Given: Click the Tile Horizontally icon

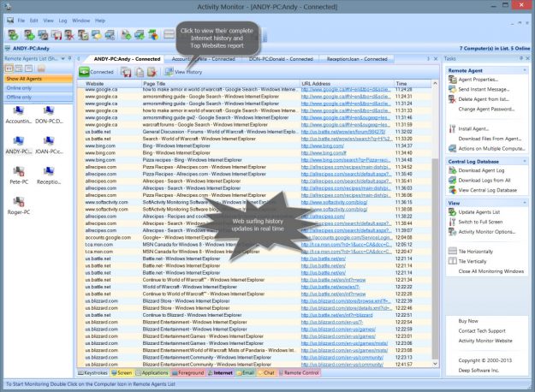Looking at the screenshot, I should pos(452,251).
